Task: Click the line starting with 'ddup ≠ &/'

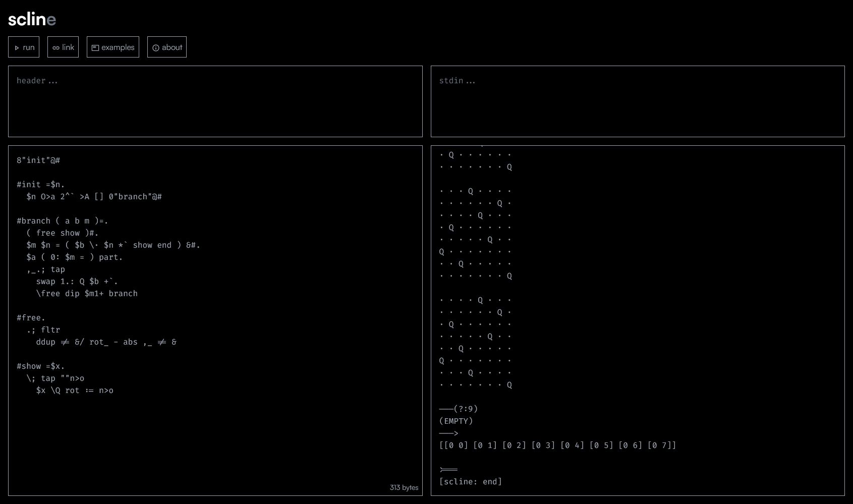Action: tap(106, 342)
